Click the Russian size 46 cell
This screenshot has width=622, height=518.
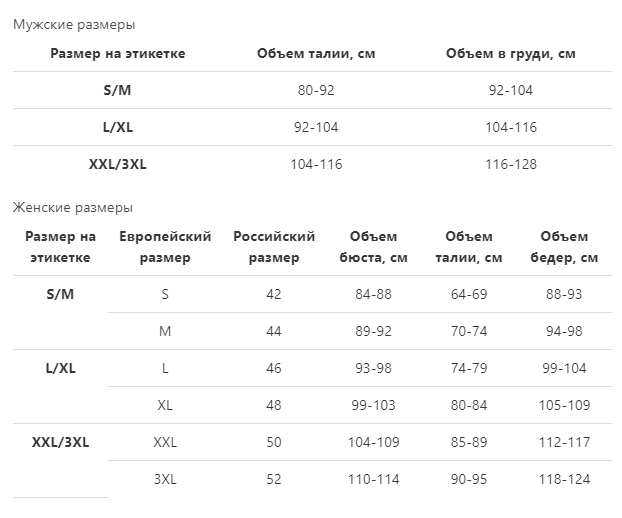tap(274, 368)
